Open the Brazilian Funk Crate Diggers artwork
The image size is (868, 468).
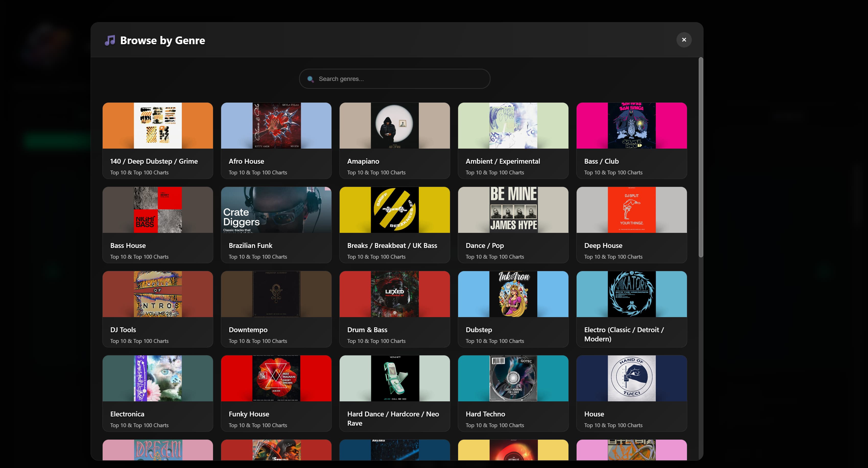[276, 210]
